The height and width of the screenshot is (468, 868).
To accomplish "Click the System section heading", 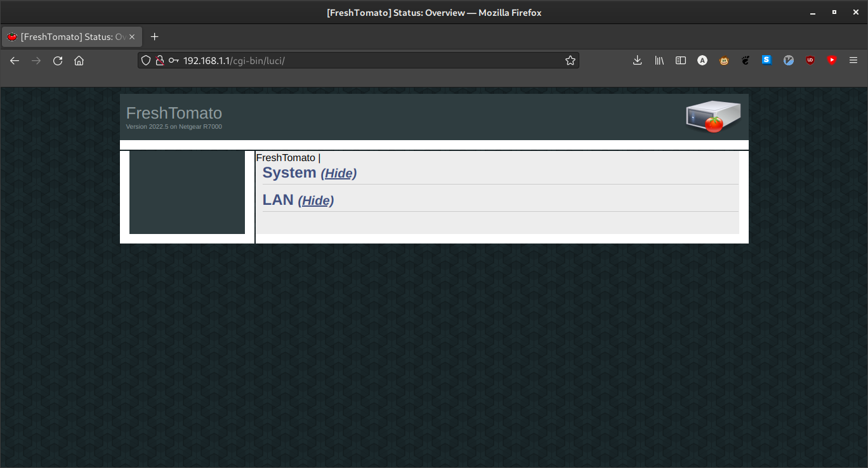I will click(x=289, y=172).
